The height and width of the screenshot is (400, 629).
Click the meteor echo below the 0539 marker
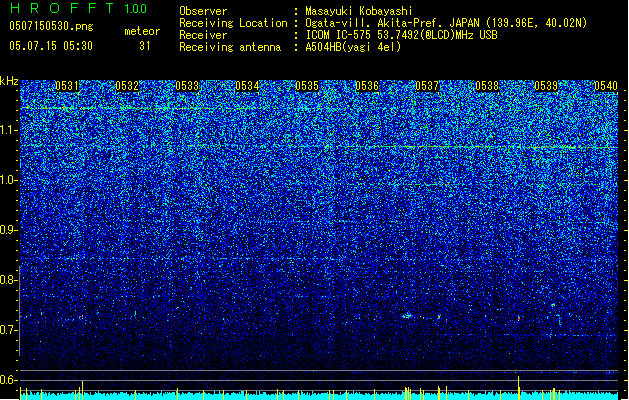pyautogui.click(x=553, y=306)
